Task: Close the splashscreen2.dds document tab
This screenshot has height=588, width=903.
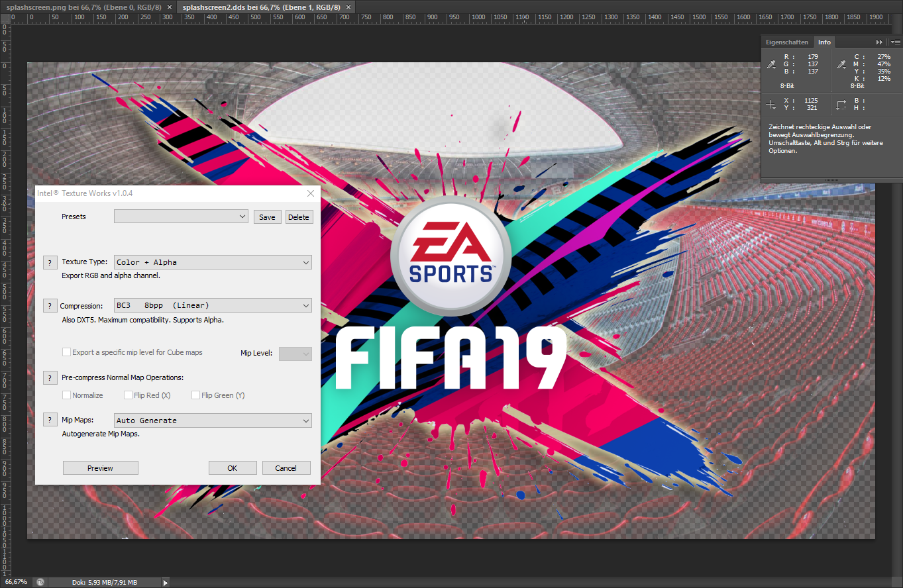Action: [348, 7]
